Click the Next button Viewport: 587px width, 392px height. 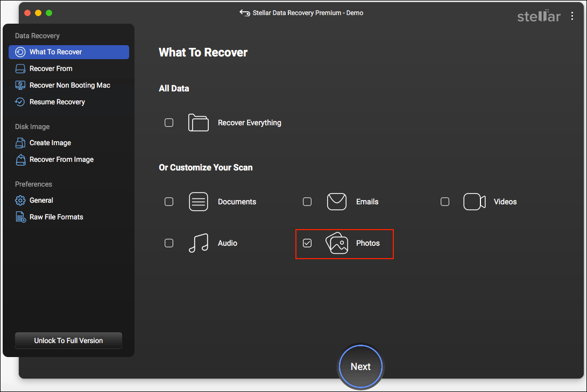tap(360, 367)
